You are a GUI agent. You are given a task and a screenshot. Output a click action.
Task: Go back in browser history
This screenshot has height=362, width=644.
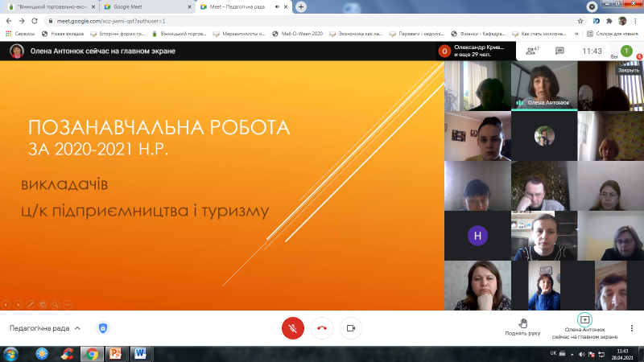point(9,21)
